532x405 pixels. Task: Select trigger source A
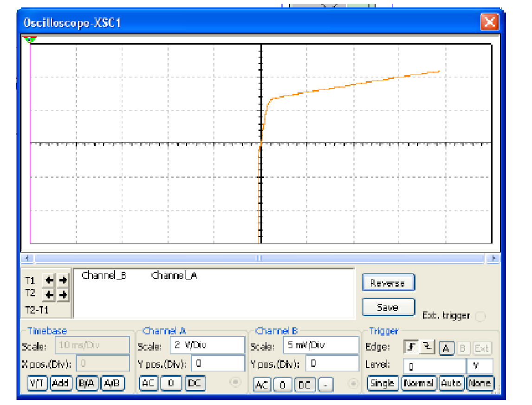coord(446,348)
